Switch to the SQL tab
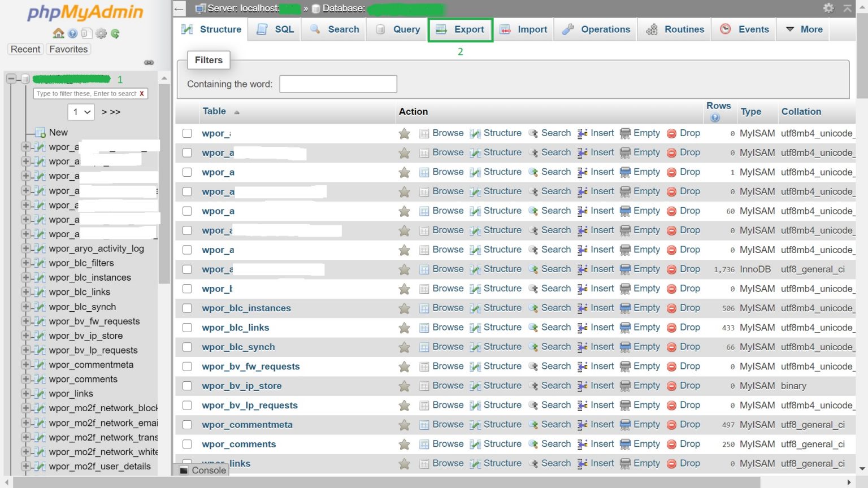This screenshot has height=488, width=868. [x=275, y=29]
